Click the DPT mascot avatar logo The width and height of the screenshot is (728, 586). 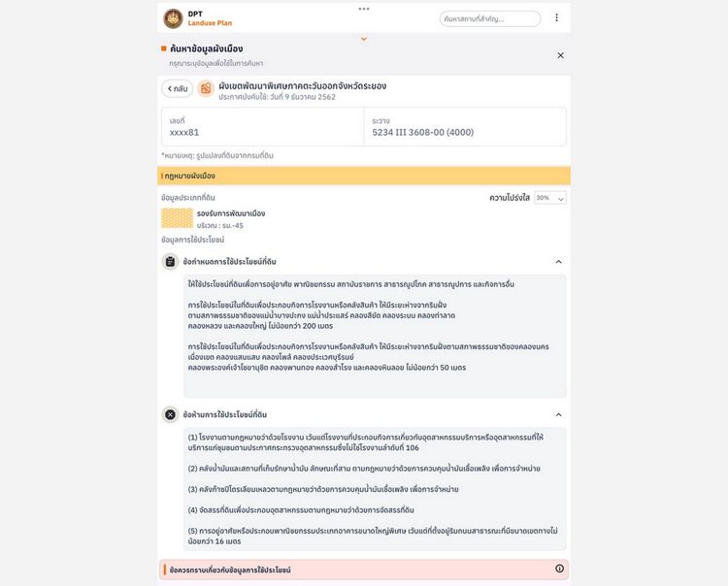pos(173,18)
